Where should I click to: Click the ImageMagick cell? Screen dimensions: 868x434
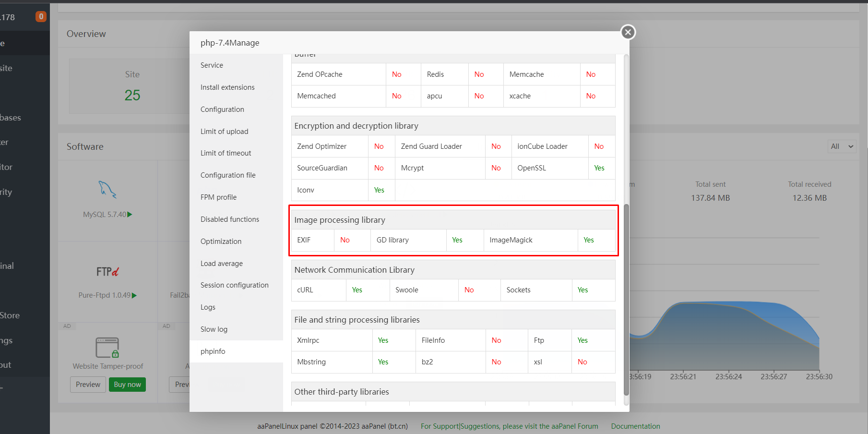(x=531, y=240)
